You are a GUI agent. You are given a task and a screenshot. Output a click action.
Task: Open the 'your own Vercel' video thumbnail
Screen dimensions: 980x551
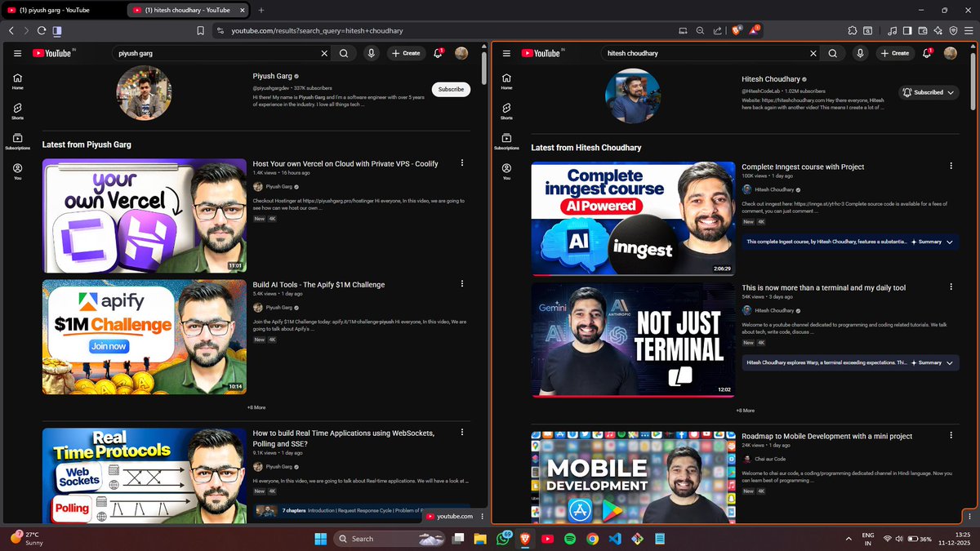145,216
